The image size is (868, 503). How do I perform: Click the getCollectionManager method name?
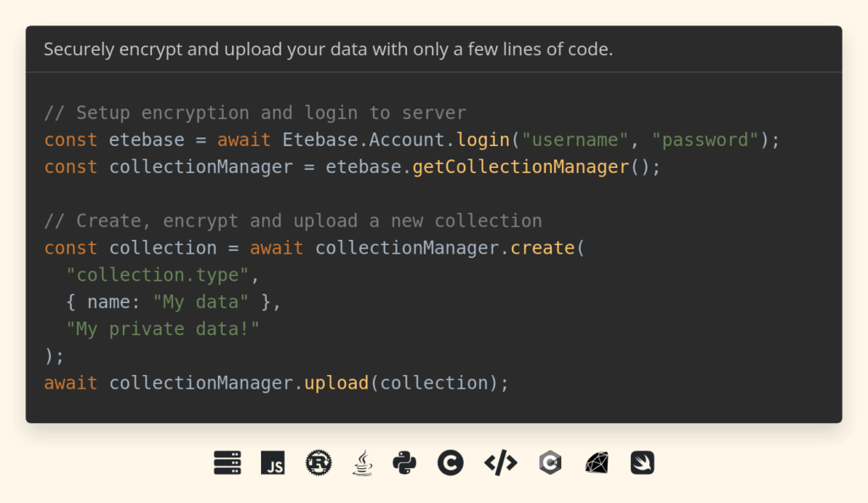[x=520, y=167]
